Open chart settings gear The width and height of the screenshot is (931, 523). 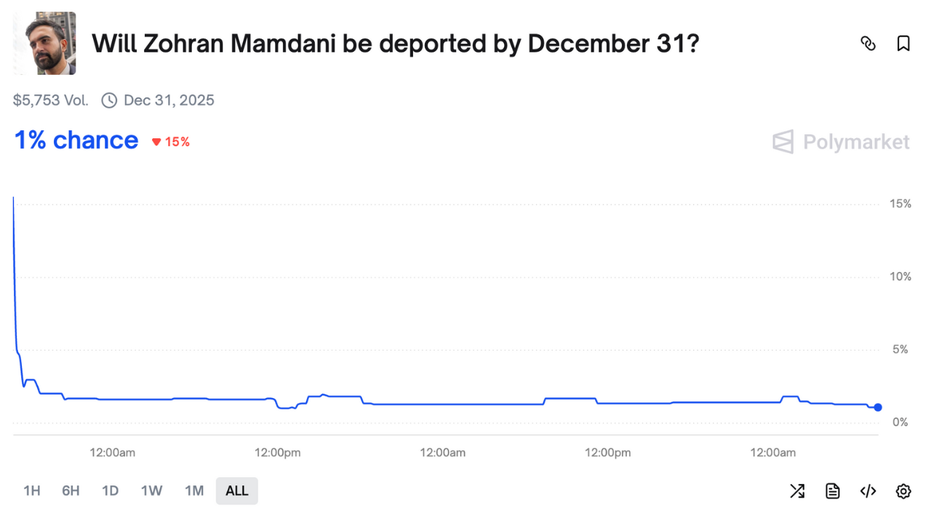pos(903,491)
